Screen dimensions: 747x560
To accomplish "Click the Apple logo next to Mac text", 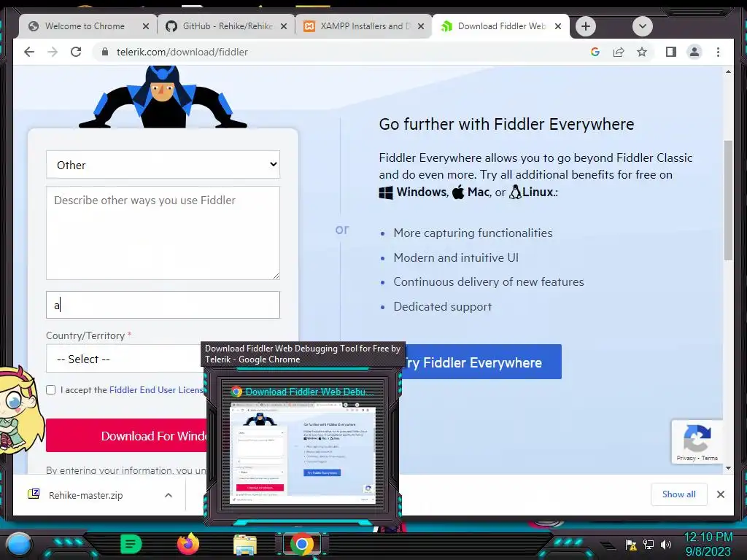I will pyautogui.click(x=458, y=192).
